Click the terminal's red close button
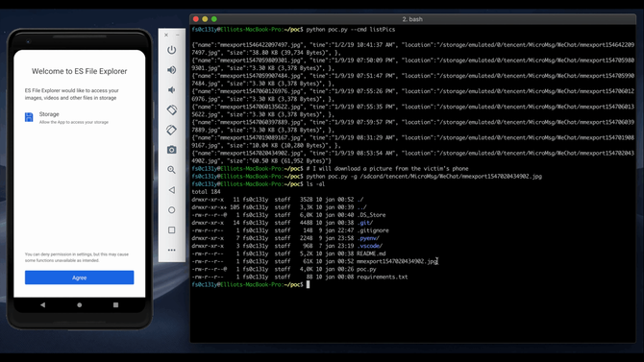The height and width of the screenshot is (362, 644). (196, 19)
